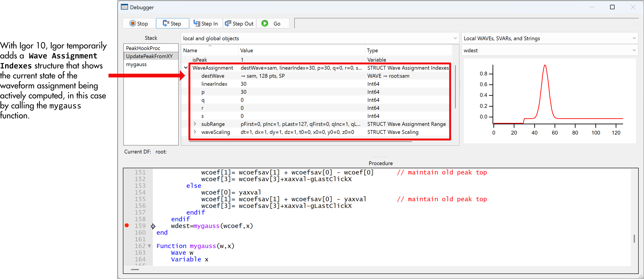Click the Step In icon
The image size is (644, 279).
[x=197, y=23]
